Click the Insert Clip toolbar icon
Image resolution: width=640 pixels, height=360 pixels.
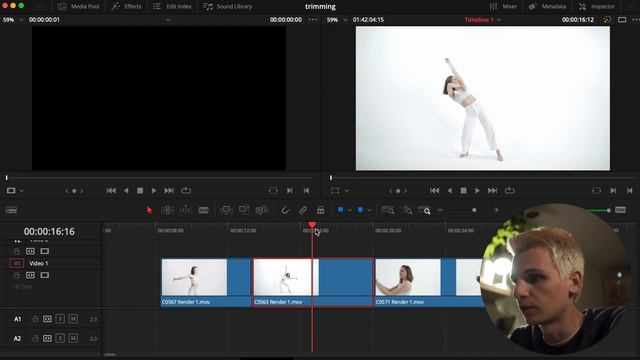[x=226, y=210]
